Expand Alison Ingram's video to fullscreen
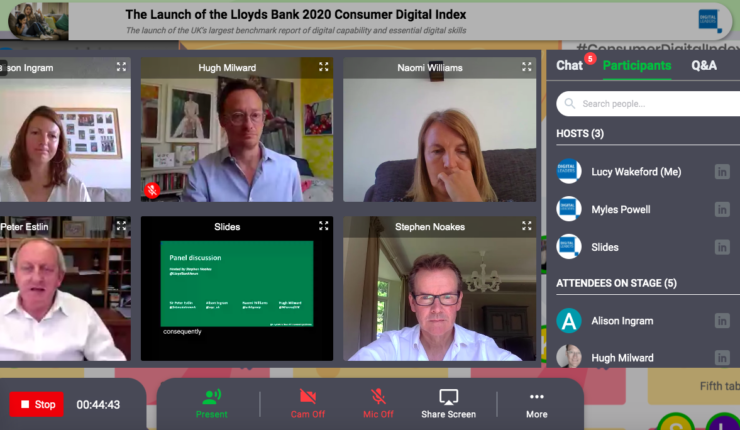This screenshot has width=740, height=430. (x=121, y=67)
